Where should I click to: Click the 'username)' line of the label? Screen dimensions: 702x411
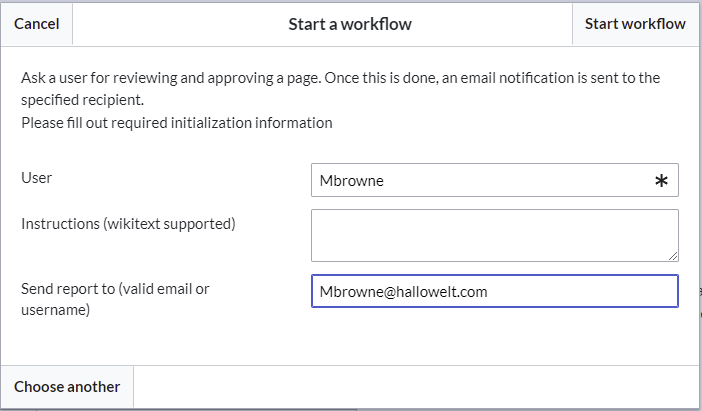pyautogui.click(x=56, y=310)
